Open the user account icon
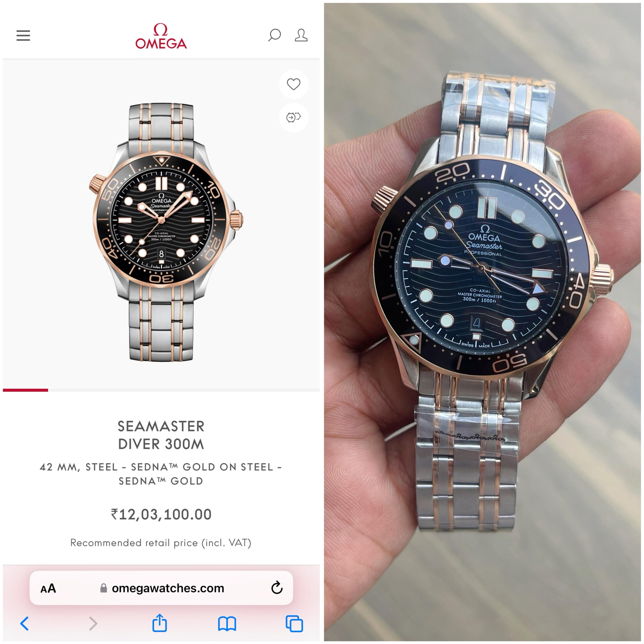Screen dimensions: 644x644 301,35
